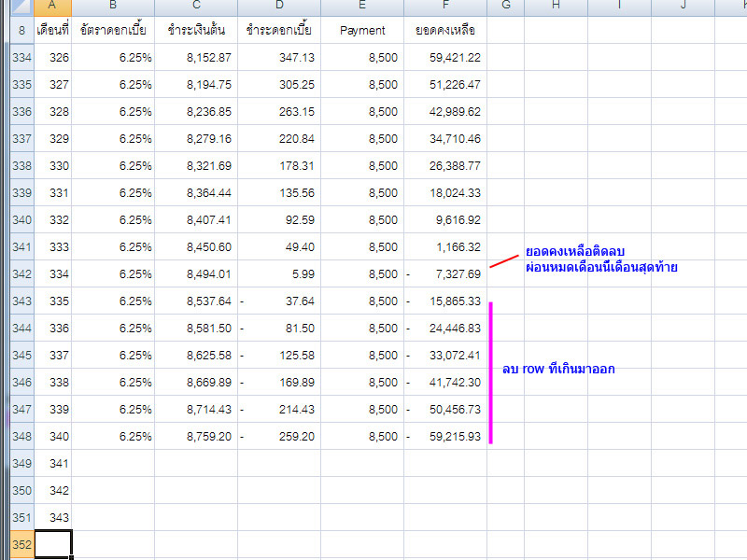Select cell with balance 15,865.33
The width and height of the screenshot is (747, 560).
coord(445,301)
